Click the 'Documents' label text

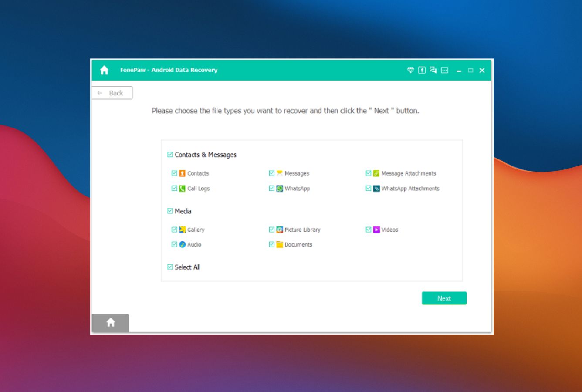pyautogui.click(x=298, y=244)
